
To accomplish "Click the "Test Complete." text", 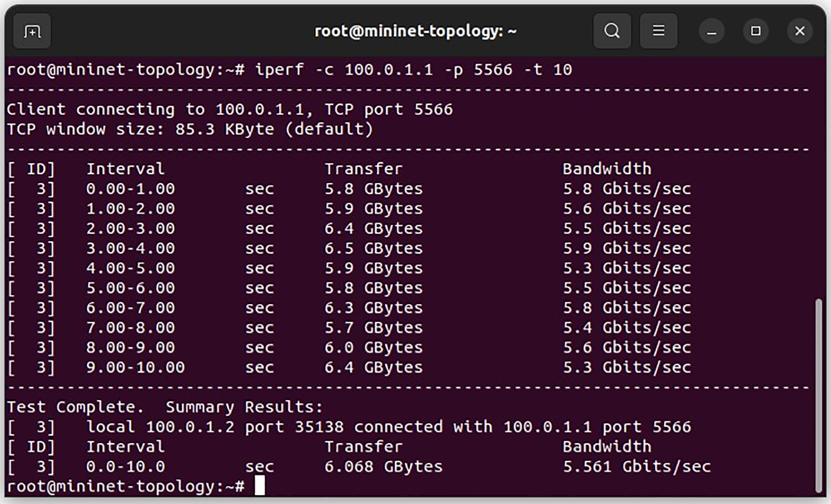I will click(75, 407).
